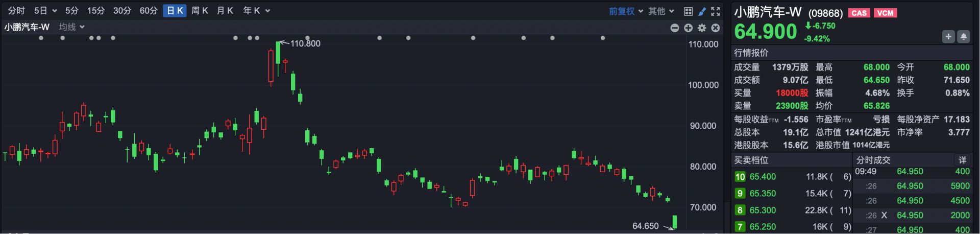This screenshot has width=980, height=234.
Task: Close the chart indicator panel
Action: tap(716, 28)
